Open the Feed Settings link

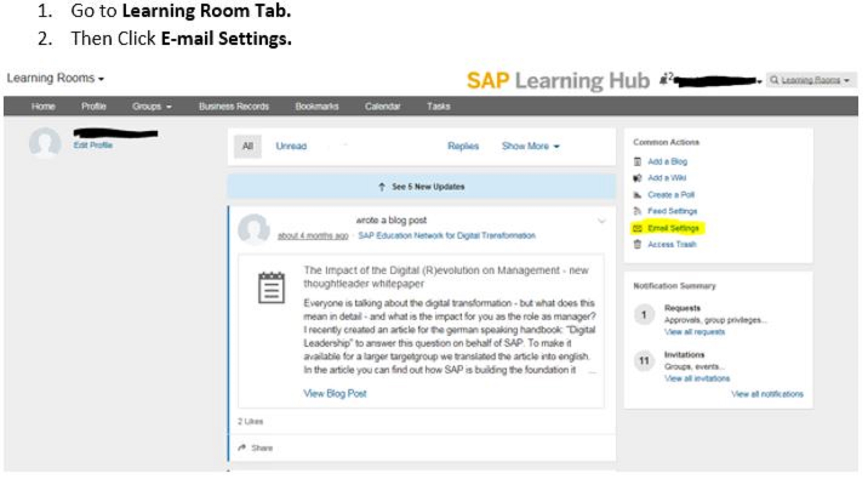(x=673, y=211)
